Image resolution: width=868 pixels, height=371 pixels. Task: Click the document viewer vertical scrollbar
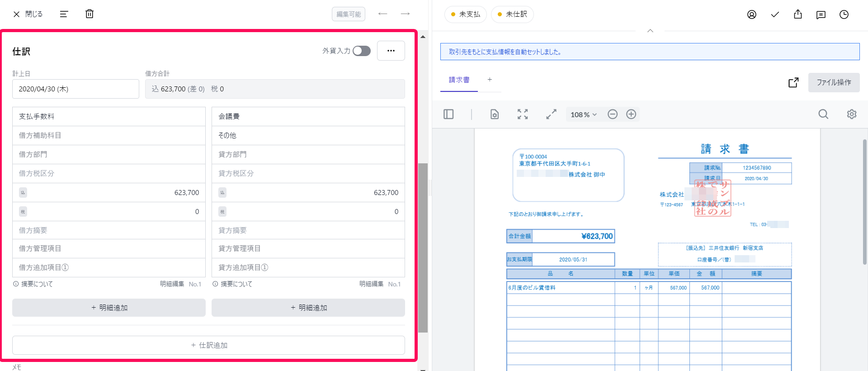[865, 202]
